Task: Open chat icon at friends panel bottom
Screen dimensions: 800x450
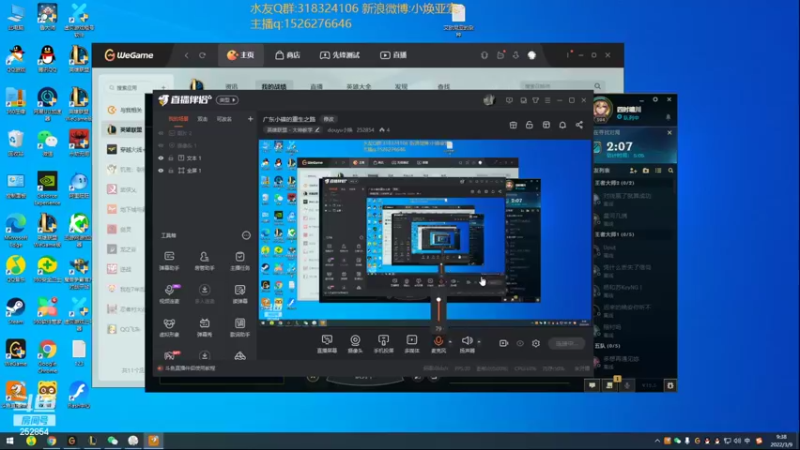Action: (592, 385)
